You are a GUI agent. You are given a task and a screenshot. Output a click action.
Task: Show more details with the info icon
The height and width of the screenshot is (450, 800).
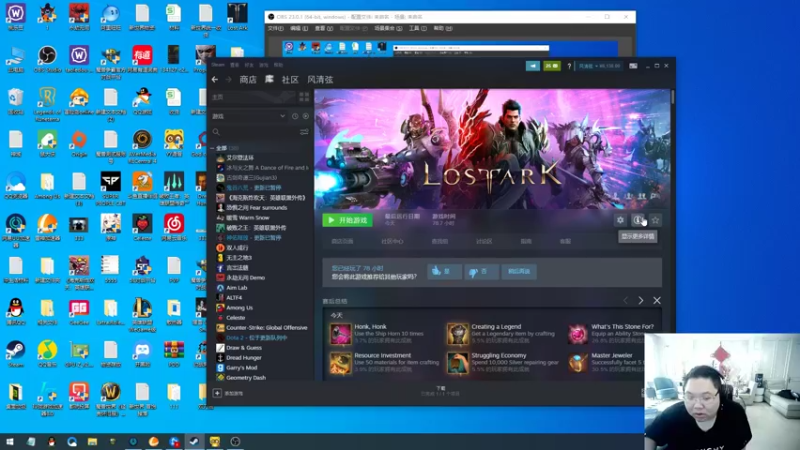pos(638,220)
